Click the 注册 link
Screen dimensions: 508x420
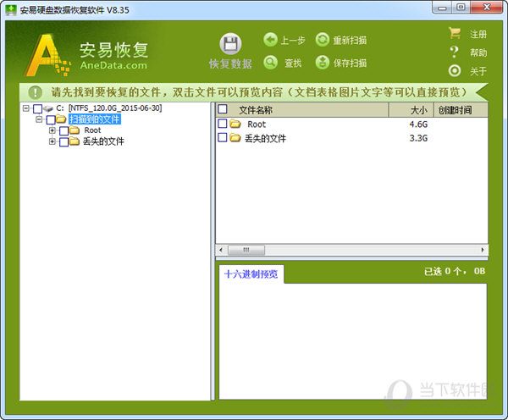pos(478,34)
